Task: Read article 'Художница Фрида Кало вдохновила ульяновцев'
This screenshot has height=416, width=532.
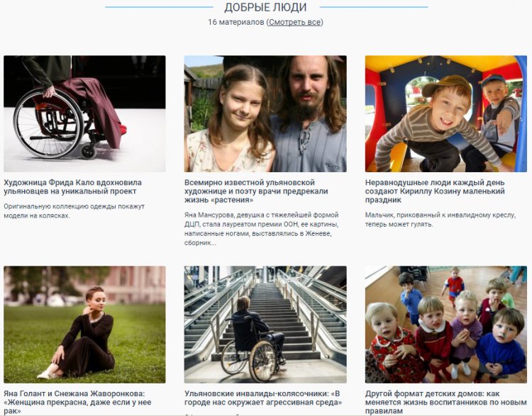Action: pos(72,187)
